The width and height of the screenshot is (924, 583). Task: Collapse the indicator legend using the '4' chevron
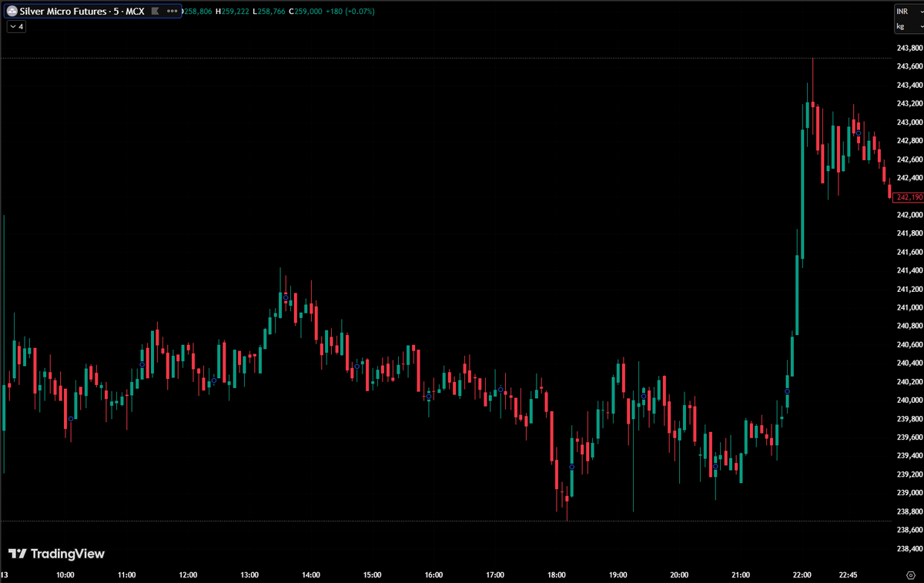[x=15, y=25]
